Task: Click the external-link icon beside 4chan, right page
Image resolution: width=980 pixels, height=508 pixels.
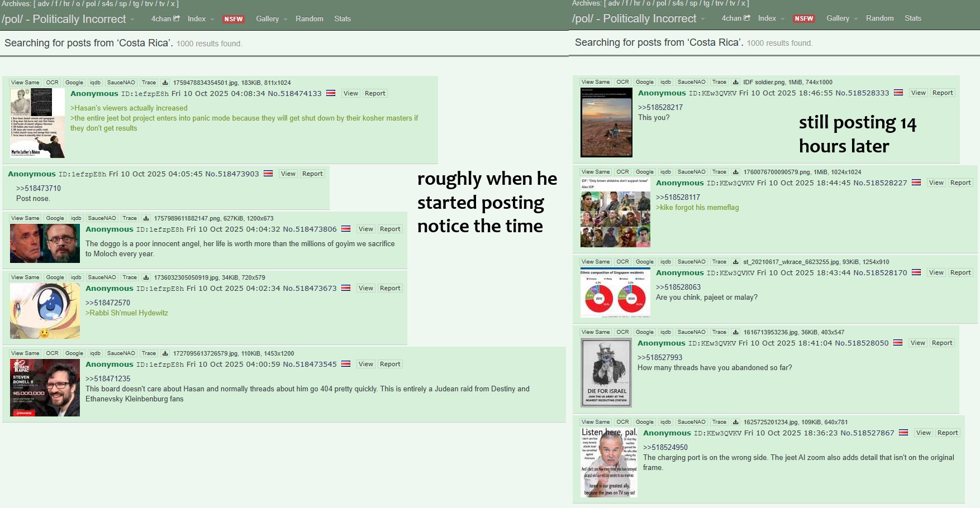Action: click(x=747, y=18)
